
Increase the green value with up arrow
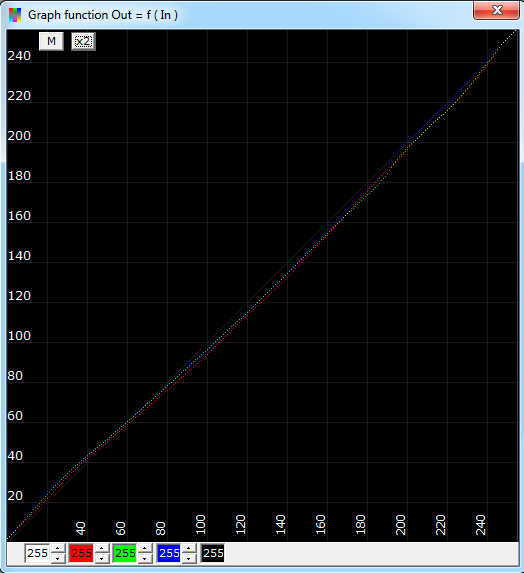pos(145,549)
